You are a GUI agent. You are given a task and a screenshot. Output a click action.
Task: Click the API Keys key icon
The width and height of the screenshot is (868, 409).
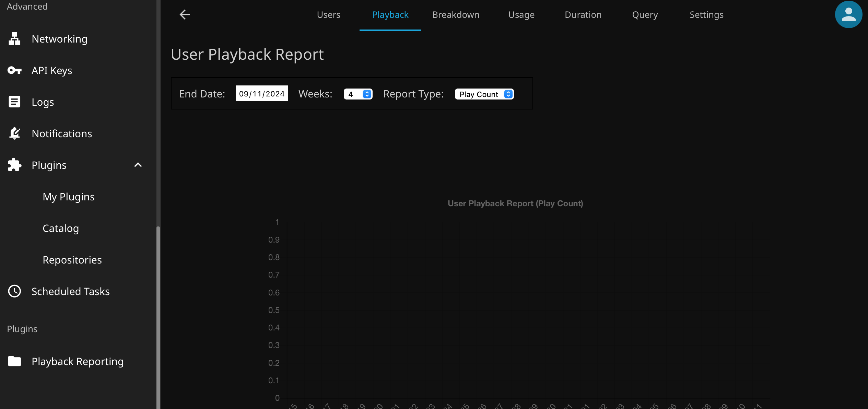coord(14,70)
